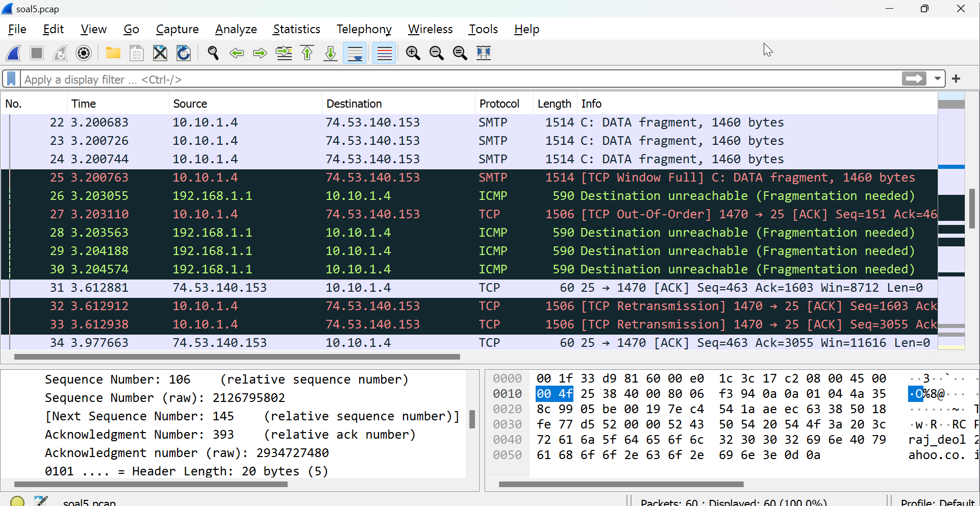This screenshot has width=980, height=506.
Task: Apply the display filter with the arrow button
Action: (914, 79)
